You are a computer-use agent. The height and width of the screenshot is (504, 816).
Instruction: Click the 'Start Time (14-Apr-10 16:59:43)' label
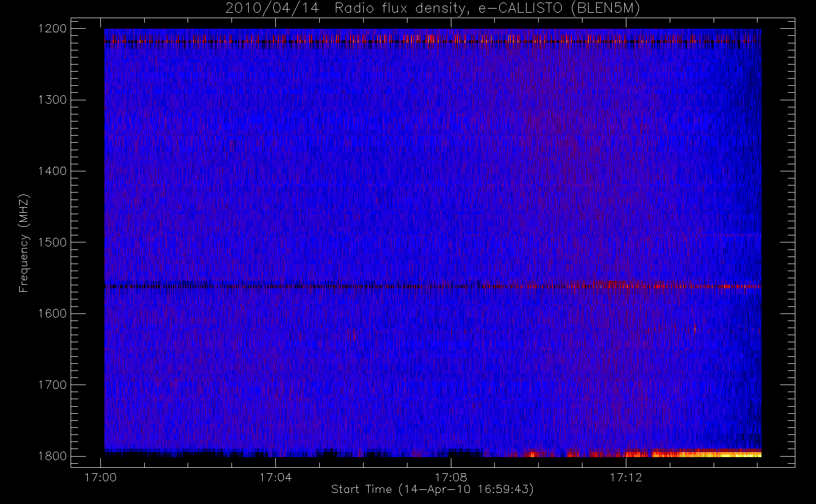pyautogui.click(x=432, y=489)
